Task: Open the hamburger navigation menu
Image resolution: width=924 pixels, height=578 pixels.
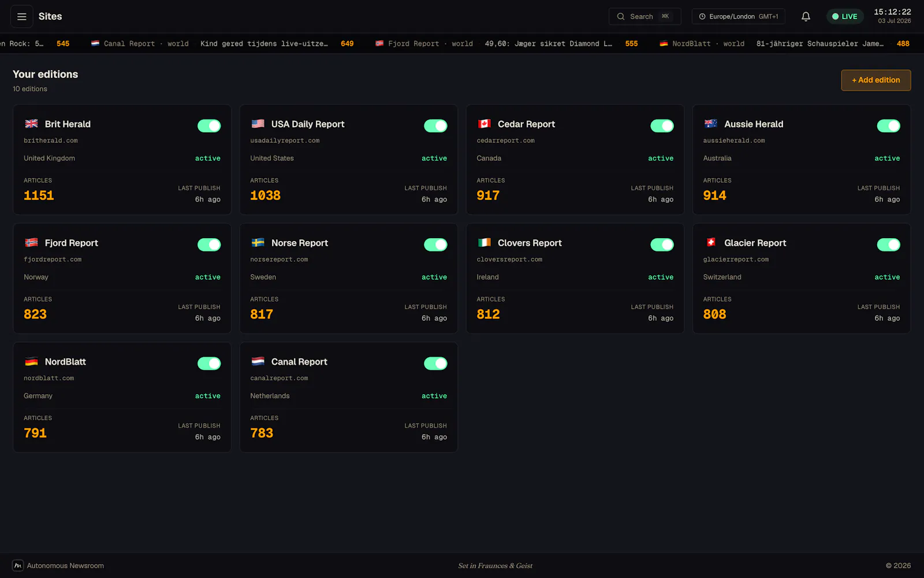Action: 22,17
